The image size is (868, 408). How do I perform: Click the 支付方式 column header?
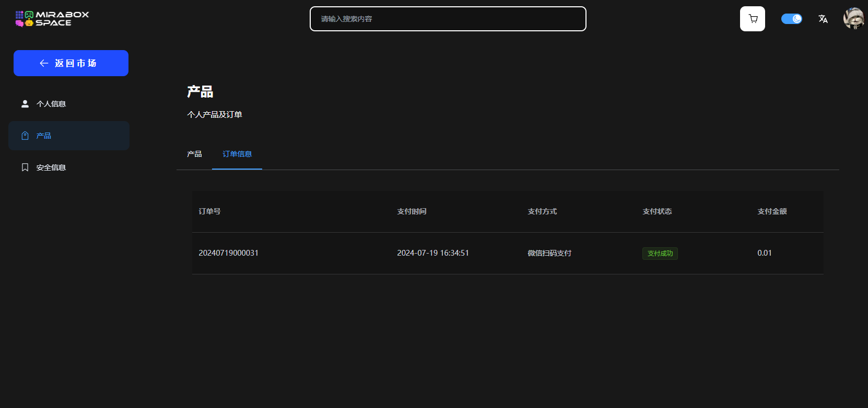pyautogui.click(x=542, y=211)
